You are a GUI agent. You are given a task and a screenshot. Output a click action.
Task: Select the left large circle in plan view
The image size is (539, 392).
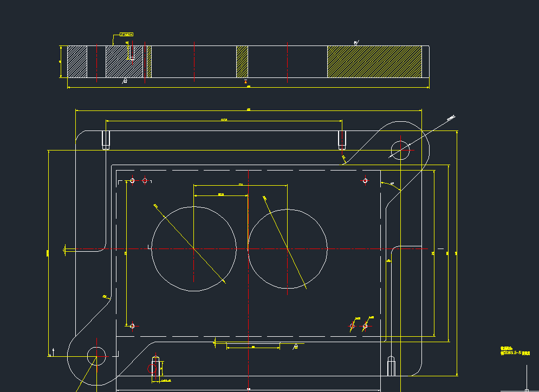coord(194,249)
